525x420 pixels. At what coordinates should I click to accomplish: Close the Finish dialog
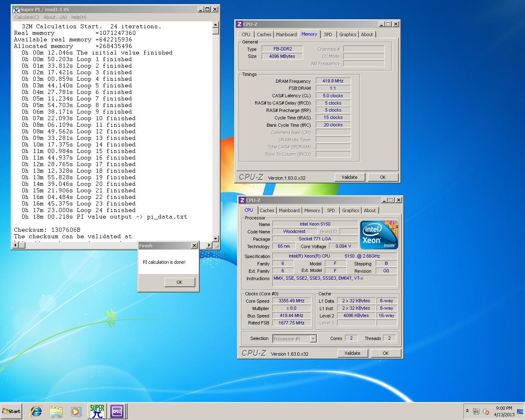click(x=194, y=246)
